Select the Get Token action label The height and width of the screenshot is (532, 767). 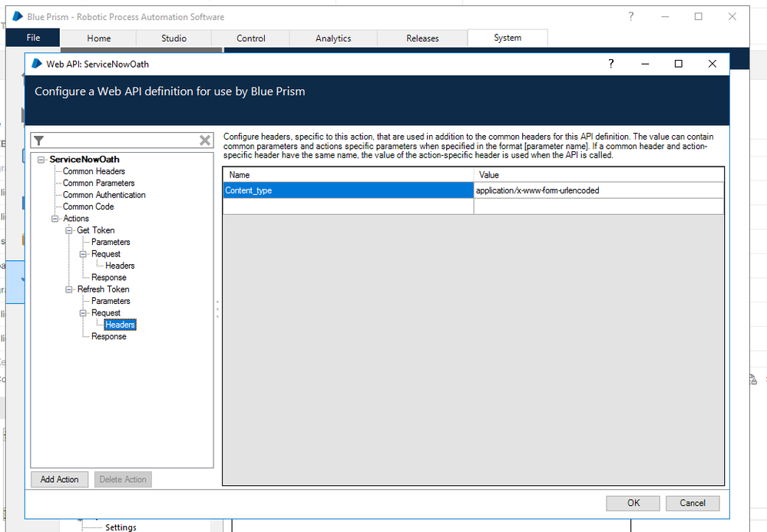coord(96,230)
